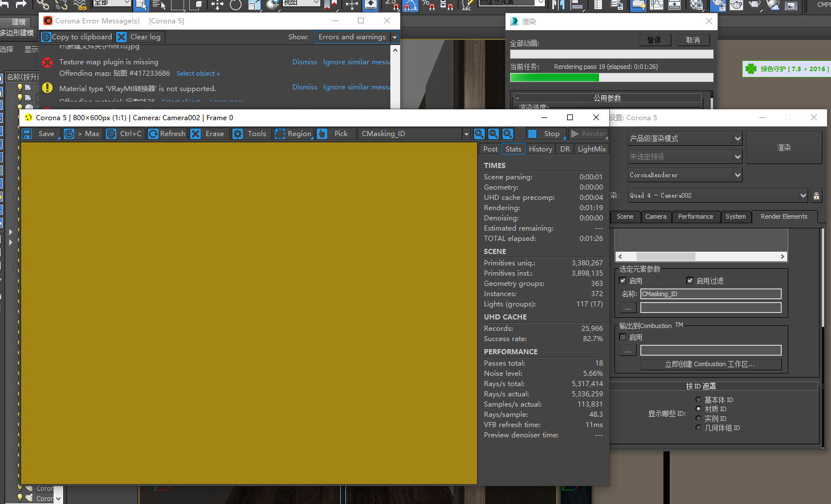Refresh the Corona frame buffer
Screen dimensions: 831x504
[166, 134]
